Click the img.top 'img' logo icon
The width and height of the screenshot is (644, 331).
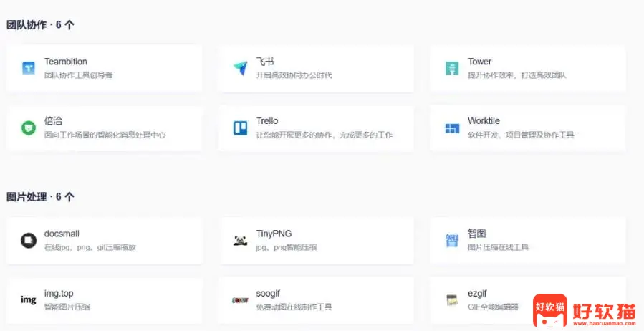(29, 300)
